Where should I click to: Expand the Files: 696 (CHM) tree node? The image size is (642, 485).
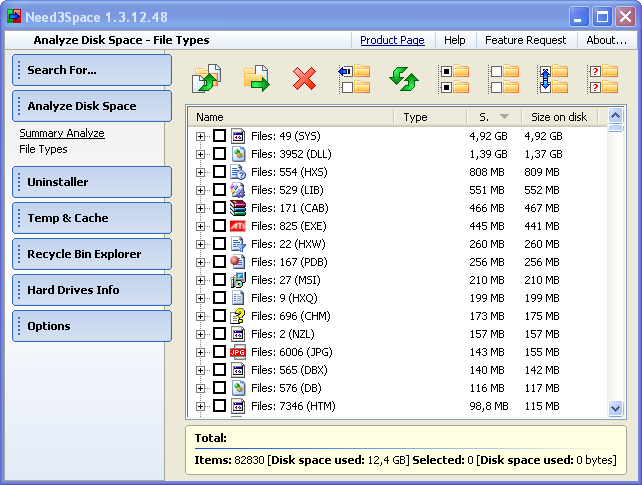(x=200, y=316)
